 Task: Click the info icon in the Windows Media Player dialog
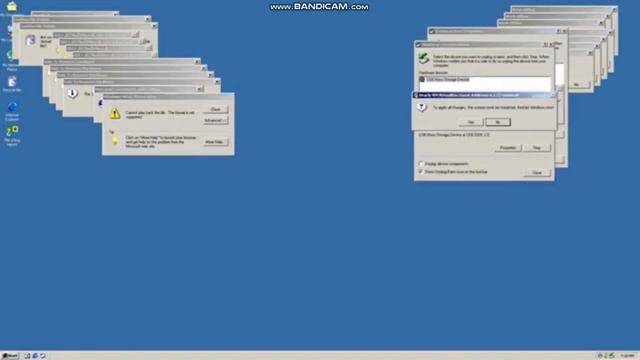coord(73,93)
